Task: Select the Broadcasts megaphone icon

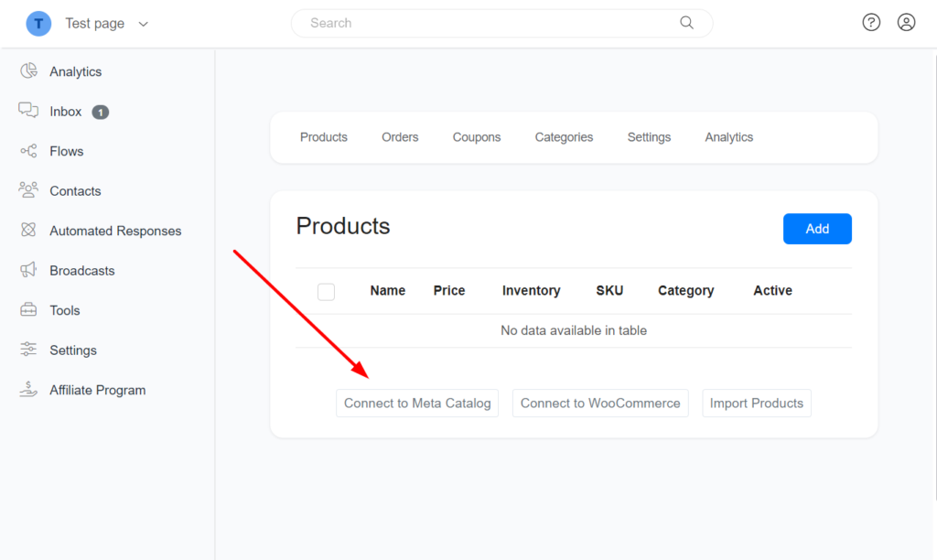Action: tap(28, 270)
